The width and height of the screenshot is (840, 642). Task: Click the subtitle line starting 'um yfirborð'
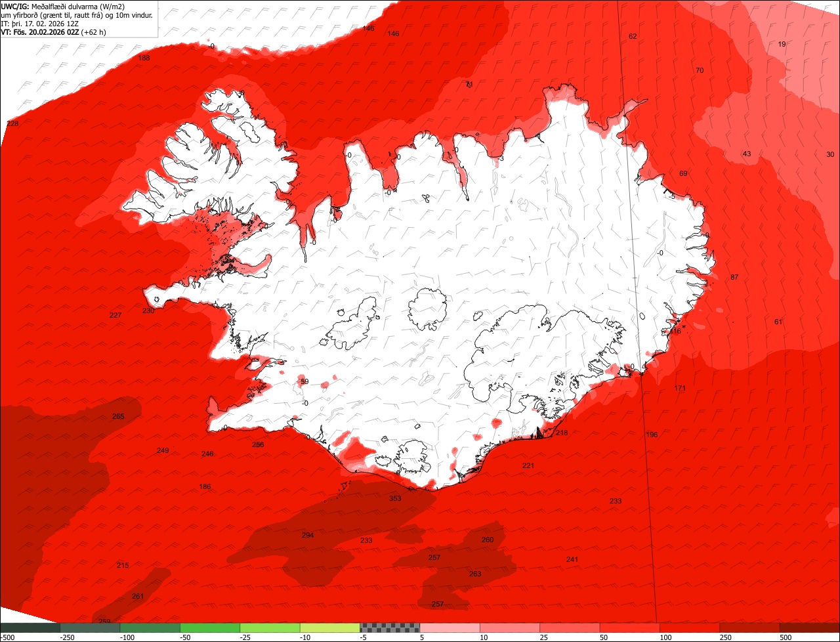click(77, 14)
